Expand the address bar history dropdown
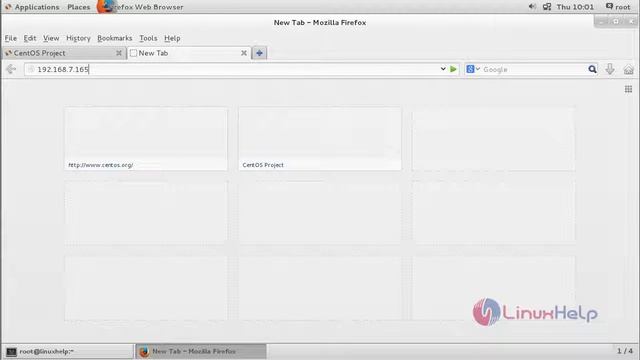This screenshot has width=640, height=360. point(443,69)
